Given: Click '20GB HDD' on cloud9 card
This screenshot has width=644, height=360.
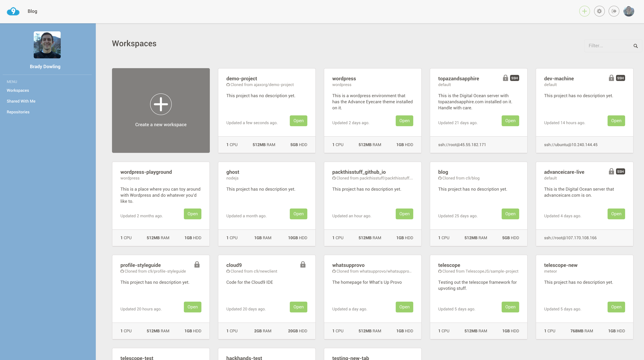Looking at the screenshot, I should (298, 331).
